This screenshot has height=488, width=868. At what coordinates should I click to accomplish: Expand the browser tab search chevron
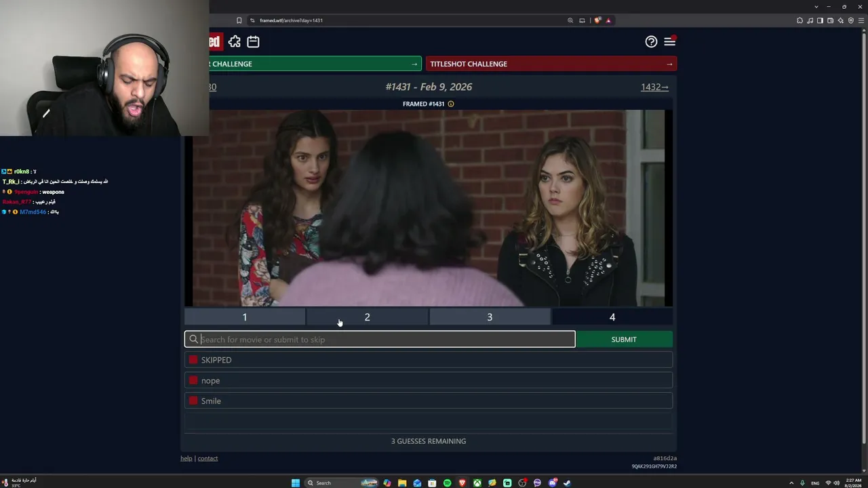pos(816,7)
